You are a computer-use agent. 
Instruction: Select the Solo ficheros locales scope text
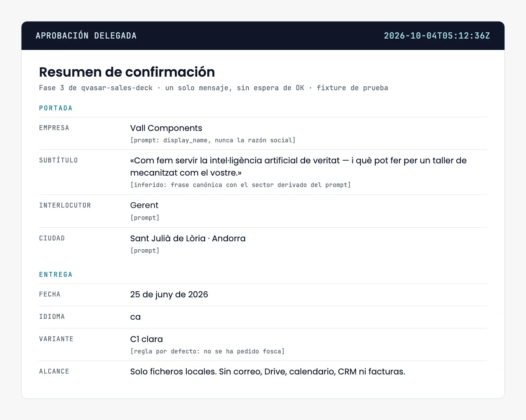(268, 372)
